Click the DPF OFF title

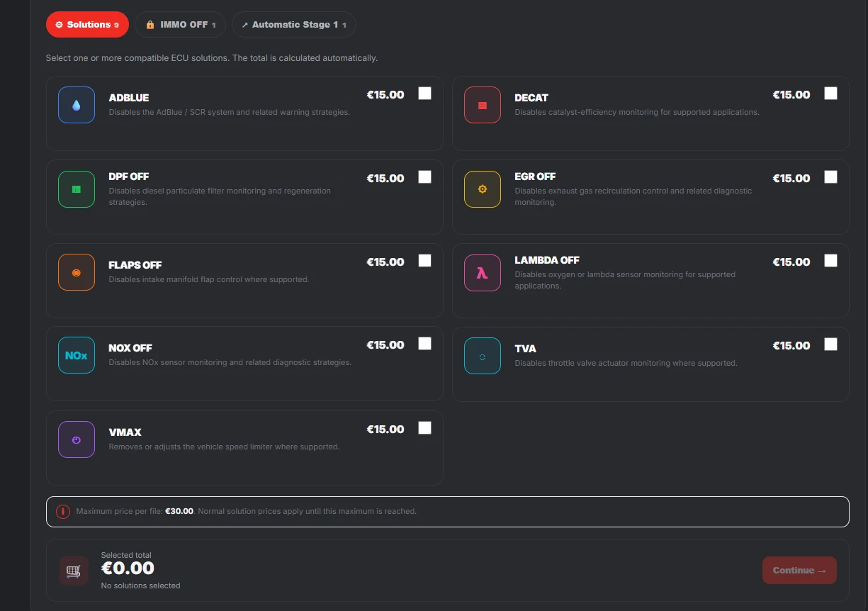129,176
